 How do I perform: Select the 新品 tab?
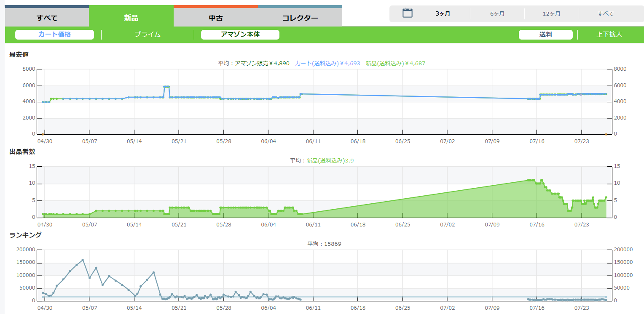tap(131, 18)
